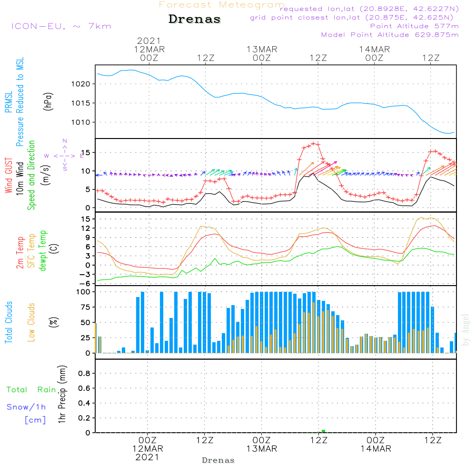The width and height of the screenshot is (476, 476).
Task: Click the "1hr Precip (mm)" axis label
Action: (x=62, y=394)
